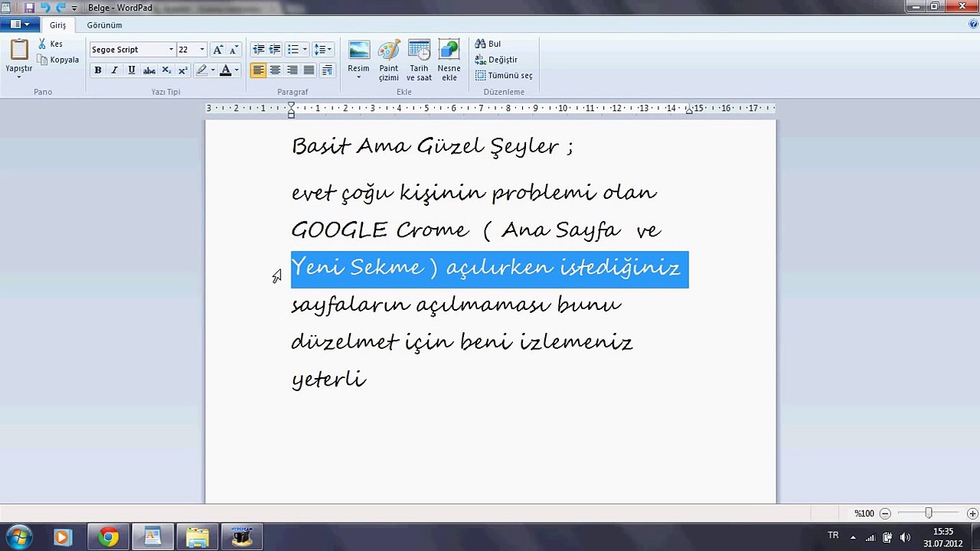Screen dimensions: 980x551
Task: Undo the last action
Action: coord(44,8)
